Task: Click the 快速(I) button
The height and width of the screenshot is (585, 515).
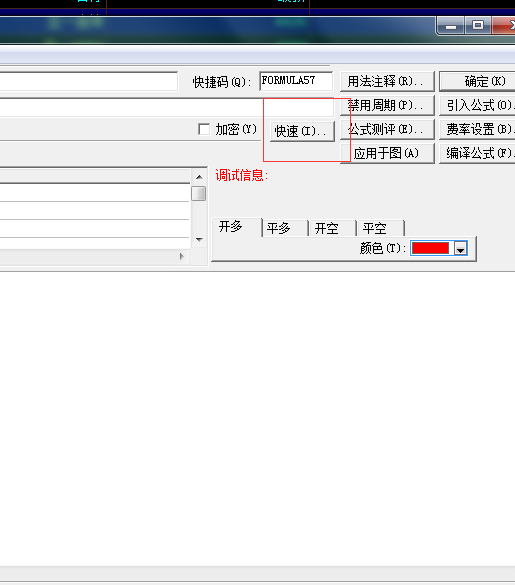Action: (302, 131)
